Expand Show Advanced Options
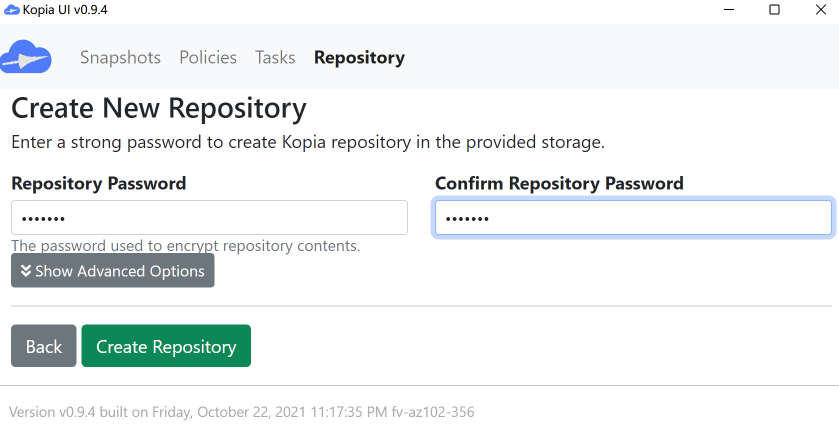 click(x=113, y=271)
